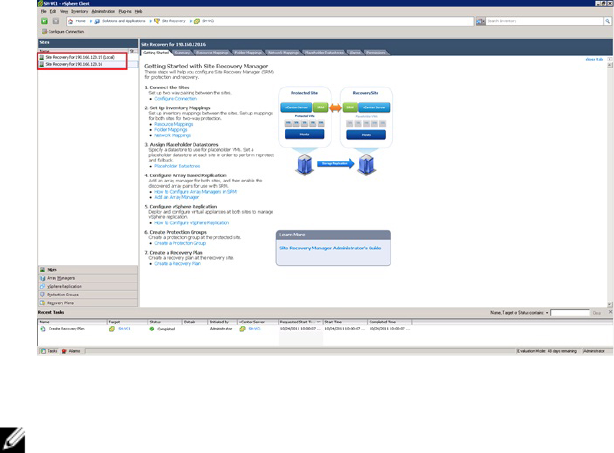The width and height of the screenshot is (614, 453).
Task: Click the Add an Array Manager link
Action: (x=177, y=197)
